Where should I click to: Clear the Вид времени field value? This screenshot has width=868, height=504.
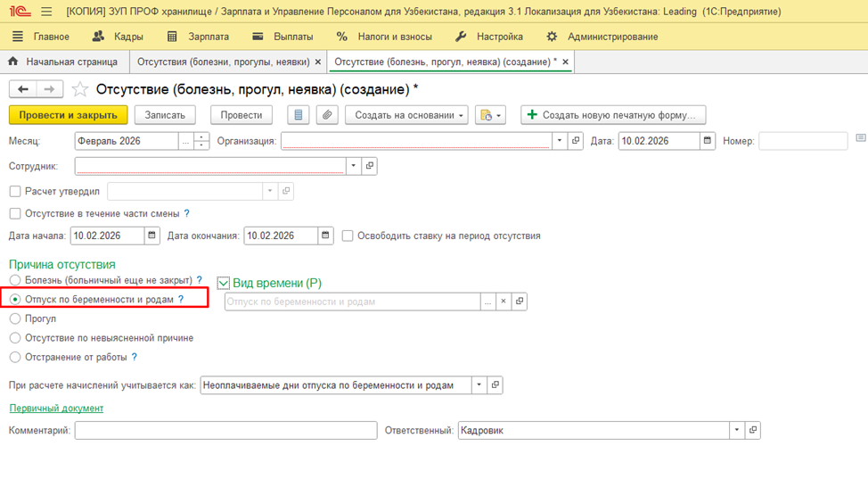pos(504,302)
